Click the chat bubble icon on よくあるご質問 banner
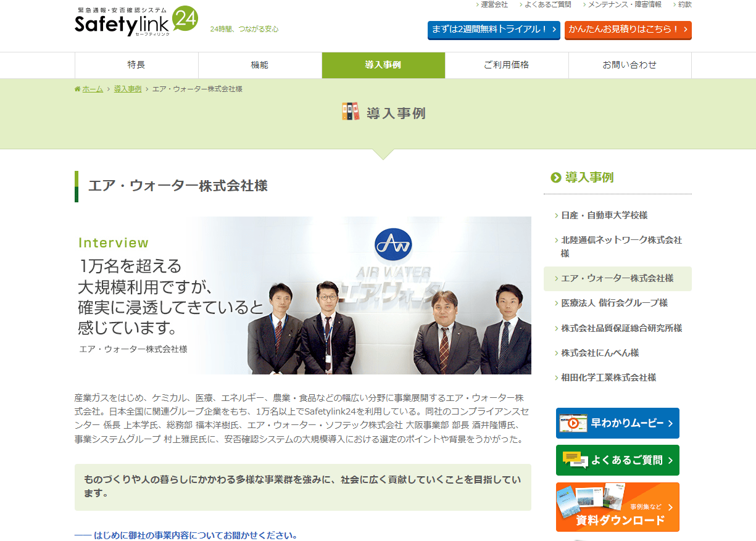 [x=575, y=460]
